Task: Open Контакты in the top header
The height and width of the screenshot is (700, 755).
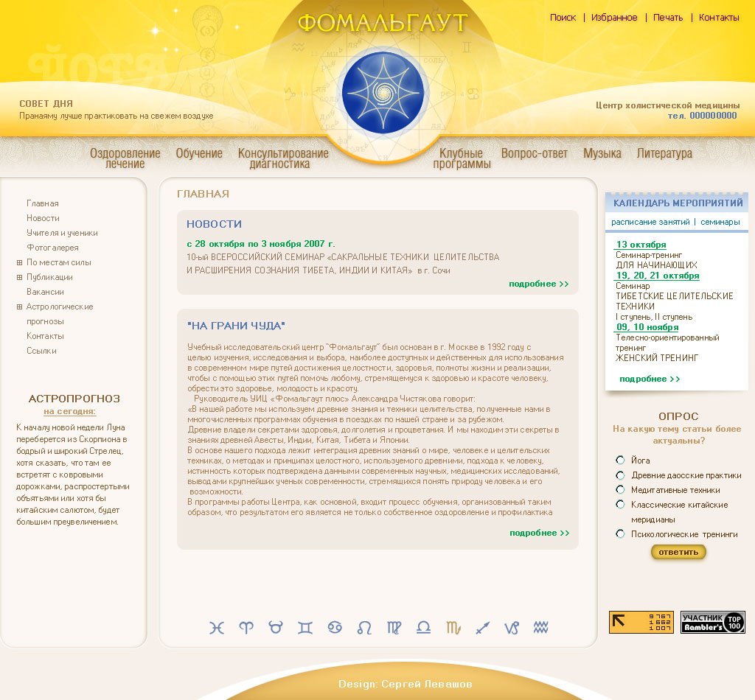Action: (x=719, y=18)
